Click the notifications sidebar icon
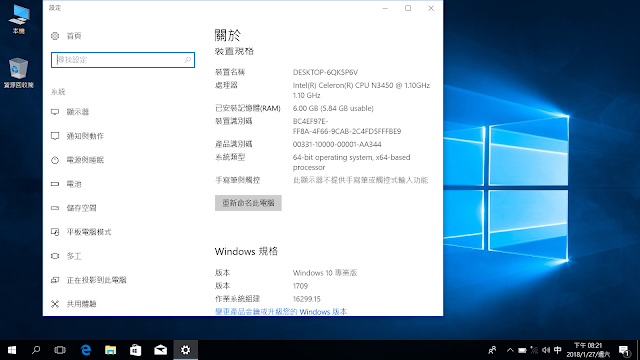The image size is (640, 360). tap(55, 136)
